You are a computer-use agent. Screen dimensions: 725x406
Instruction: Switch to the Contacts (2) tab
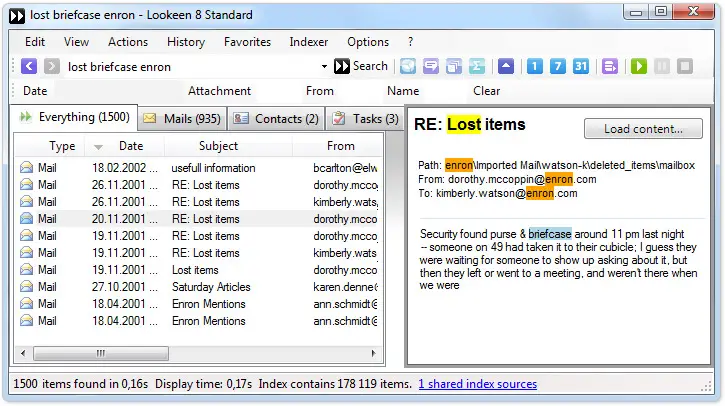(x=276, y=119)
